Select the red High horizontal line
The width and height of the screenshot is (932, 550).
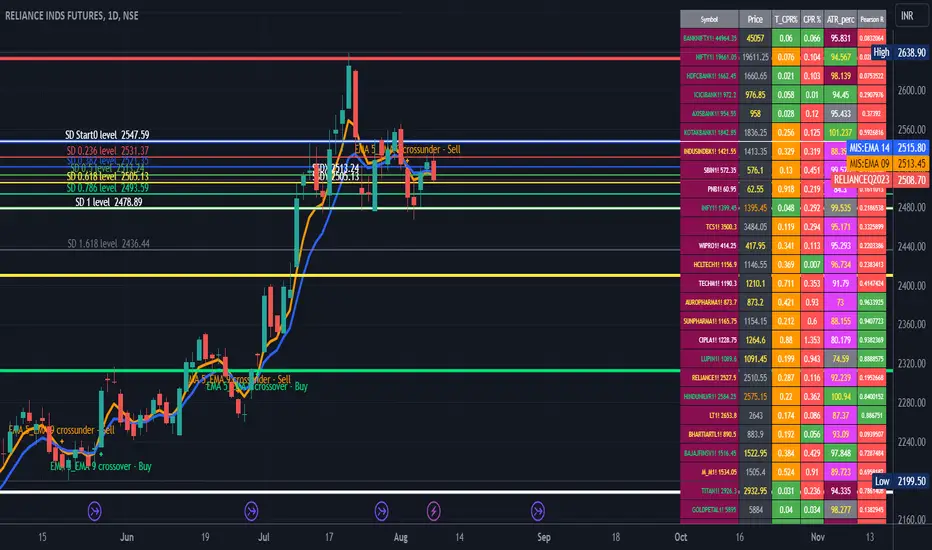pyautogui.click(x=340, y=58)
